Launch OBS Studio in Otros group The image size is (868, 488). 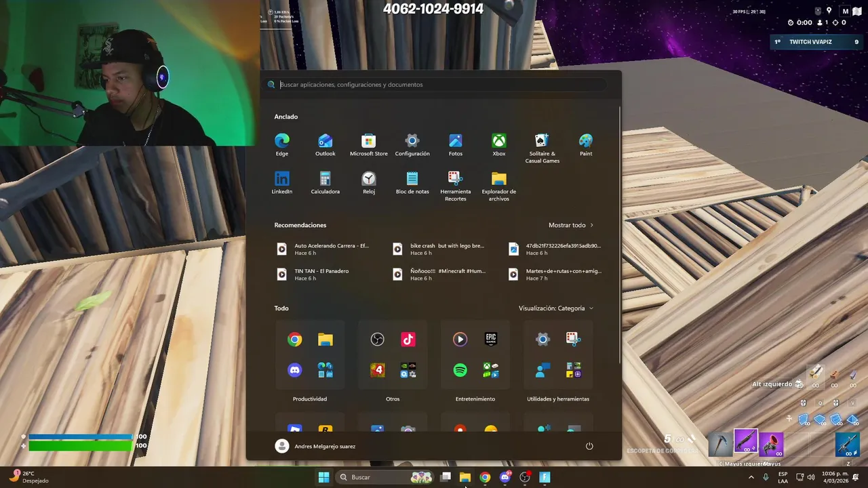coord(378,340)
